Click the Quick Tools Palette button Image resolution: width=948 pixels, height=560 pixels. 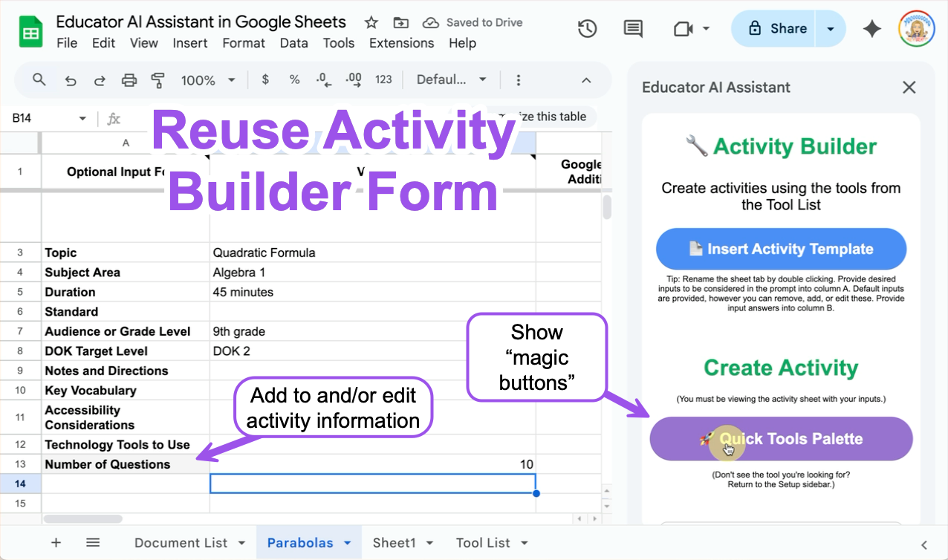781,439
